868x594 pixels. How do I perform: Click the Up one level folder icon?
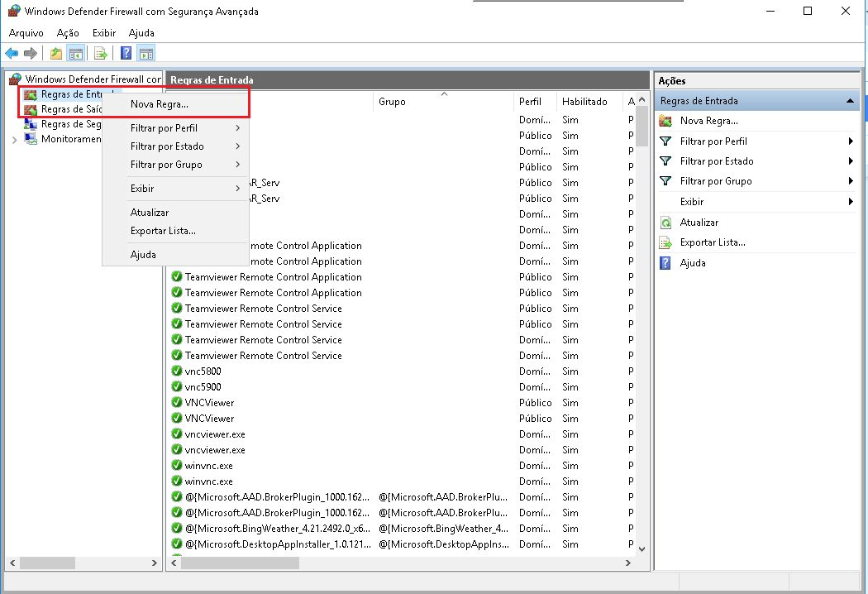pyautogui.click(x=56, y=53)
